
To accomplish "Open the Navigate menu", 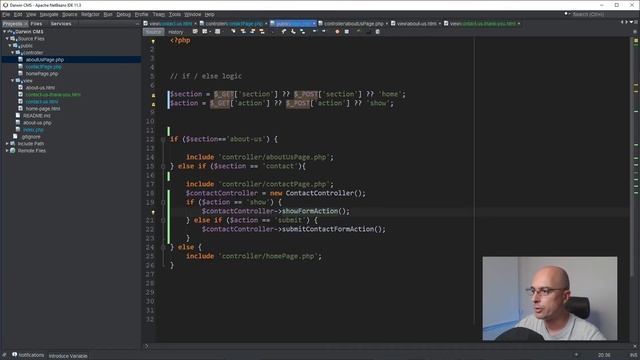I will coord(49,14).
